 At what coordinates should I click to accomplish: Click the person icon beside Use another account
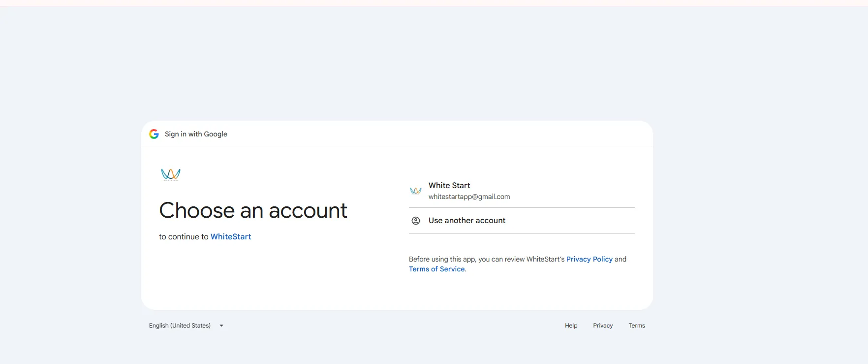(x=416, y=221)
